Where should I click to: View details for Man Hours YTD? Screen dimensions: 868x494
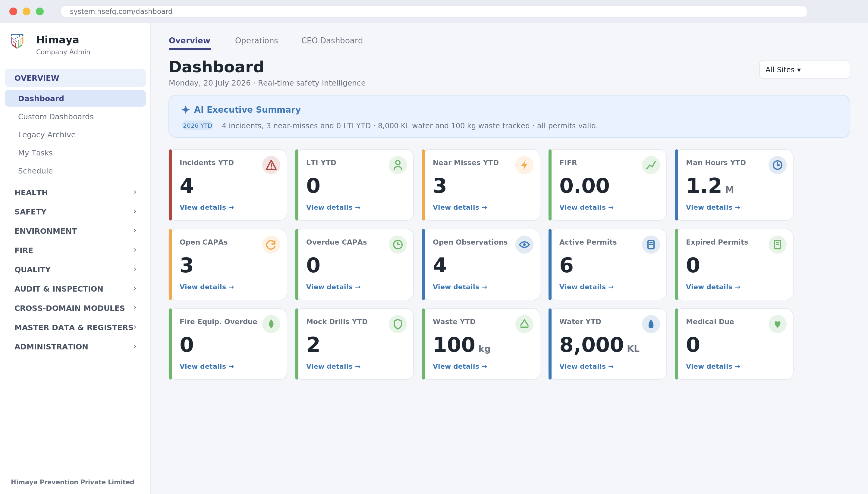click(713, 207)
